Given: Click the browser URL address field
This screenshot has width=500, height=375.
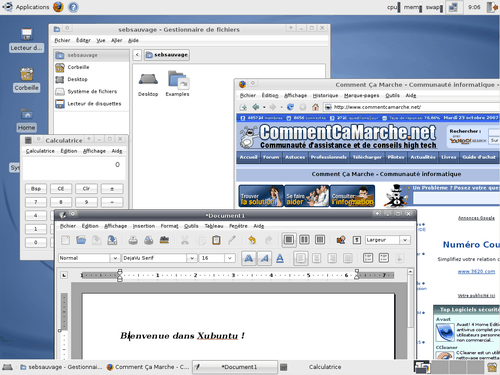Looking at the screenshot, I should (x=413, y=107).
